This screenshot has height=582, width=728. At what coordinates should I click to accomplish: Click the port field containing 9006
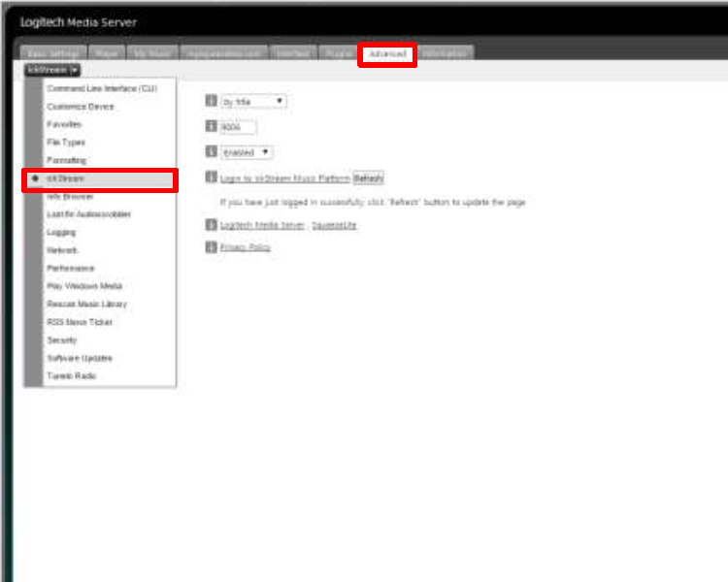coord(239,127)
